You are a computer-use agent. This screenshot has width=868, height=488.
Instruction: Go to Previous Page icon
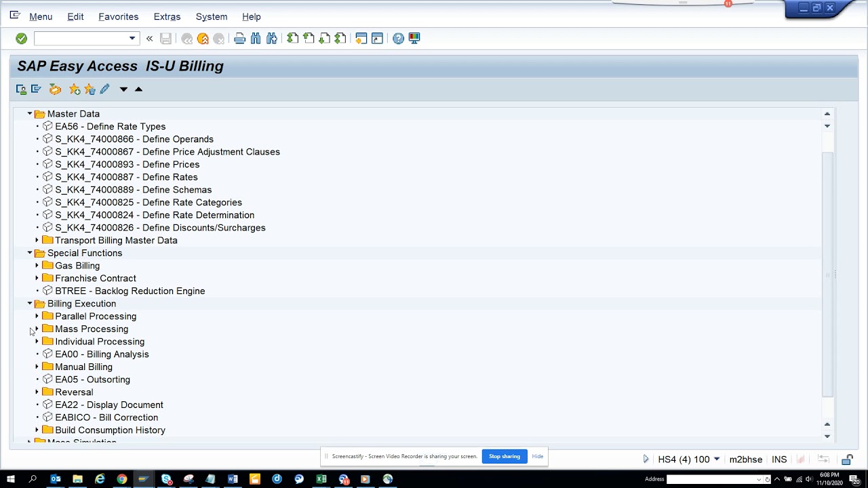pyautogui.click(x=309, y=39)
